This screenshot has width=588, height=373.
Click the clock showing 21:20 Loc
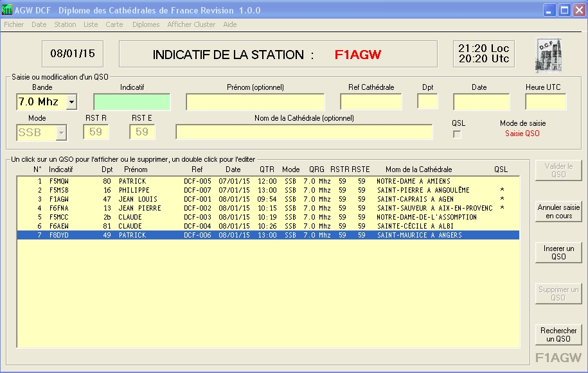(x=484, y=53)
